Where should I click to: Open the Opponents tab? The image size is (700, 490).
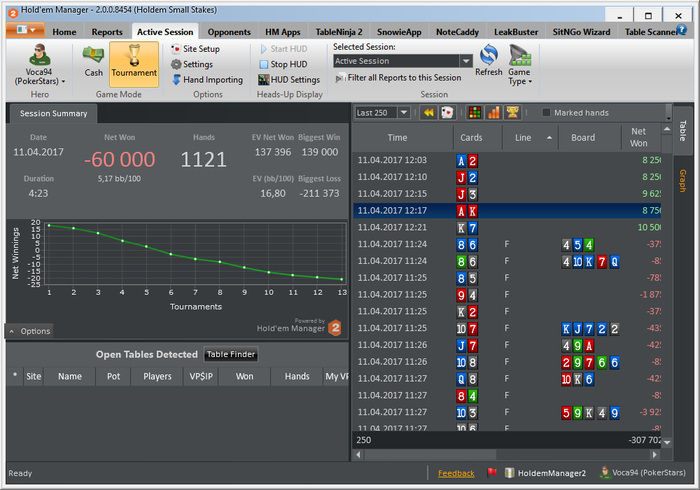click(229, 32)
